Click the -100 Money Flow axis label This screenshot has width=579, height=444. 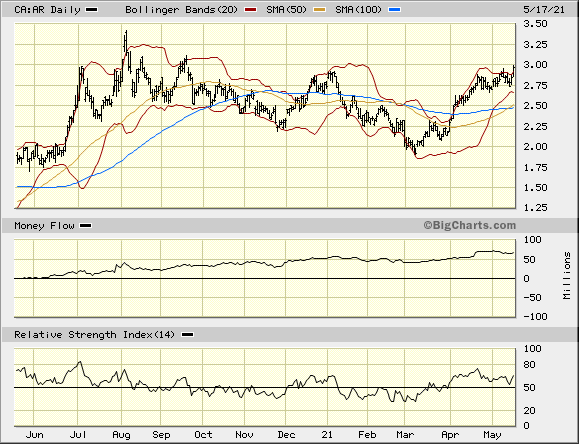(535, 317)
